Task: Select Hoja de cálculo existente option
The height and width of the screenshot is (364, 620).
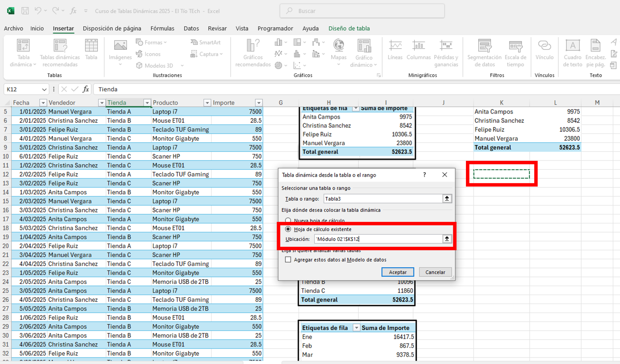Action: (x=288, y=229)
